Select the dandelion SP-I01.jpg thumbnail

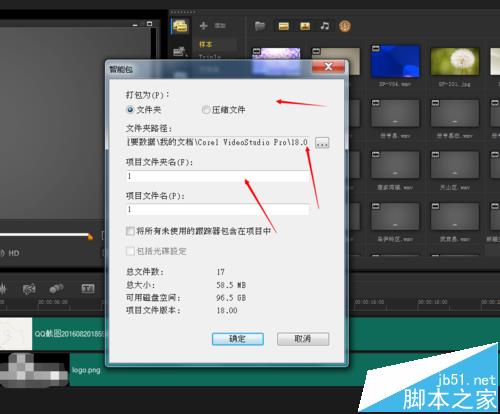[x=455, y=61]
